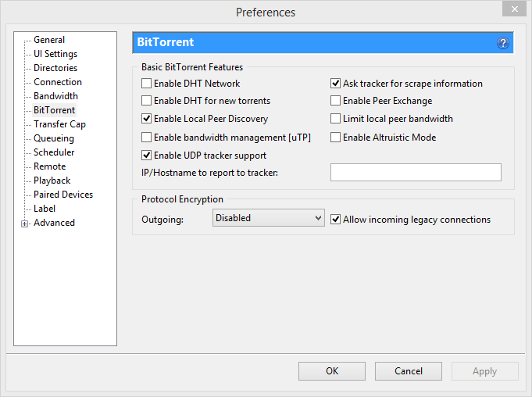Image resolution: width=532 pixels, height=397 pixels.
Task: Click the IP/Hostname to report input field
Action: [416, 173]
